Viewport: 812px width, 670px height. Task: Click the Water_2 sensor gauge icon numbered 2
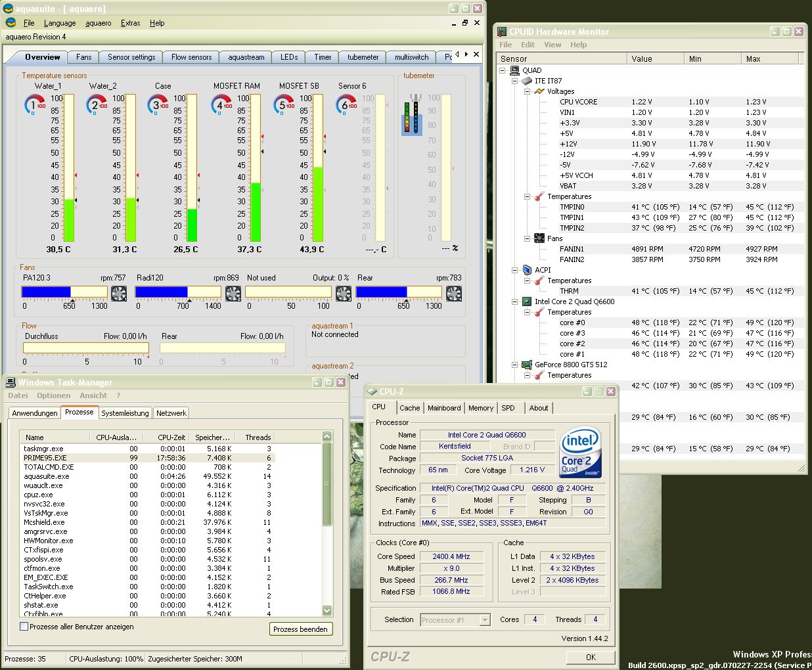coord(97,104)
